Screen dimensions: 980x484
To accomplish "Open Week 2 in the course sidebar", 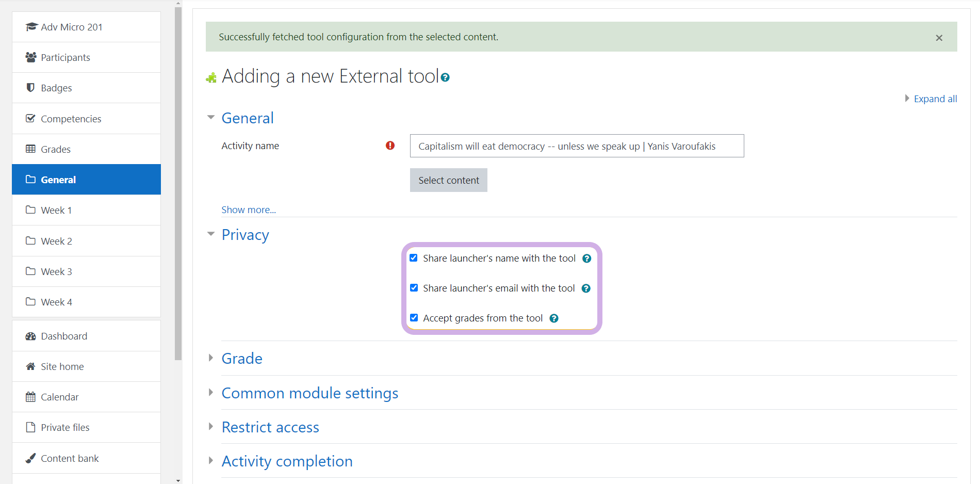I will pyautogui.click(x=56, y=241).
